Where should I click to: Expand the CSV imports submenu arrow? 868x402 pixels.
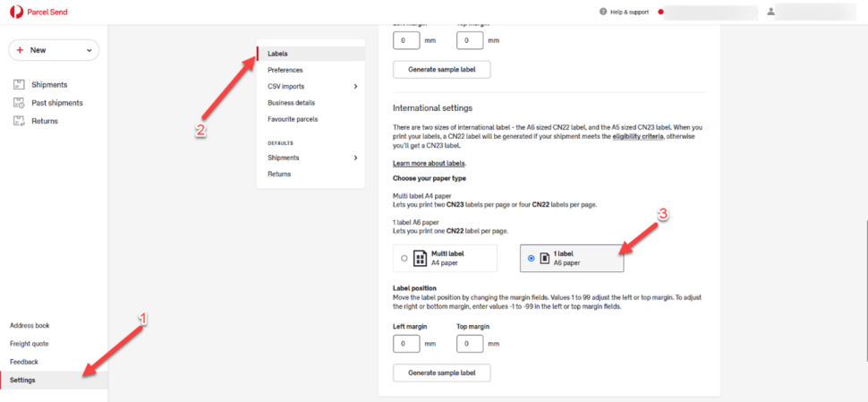[355, 86]
